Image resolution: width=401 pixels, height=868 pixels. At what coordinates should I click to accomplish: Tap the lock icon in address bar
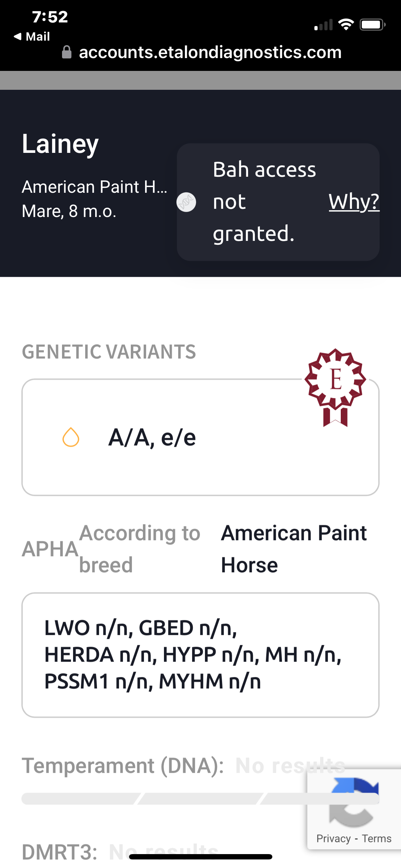pos(67,52)
